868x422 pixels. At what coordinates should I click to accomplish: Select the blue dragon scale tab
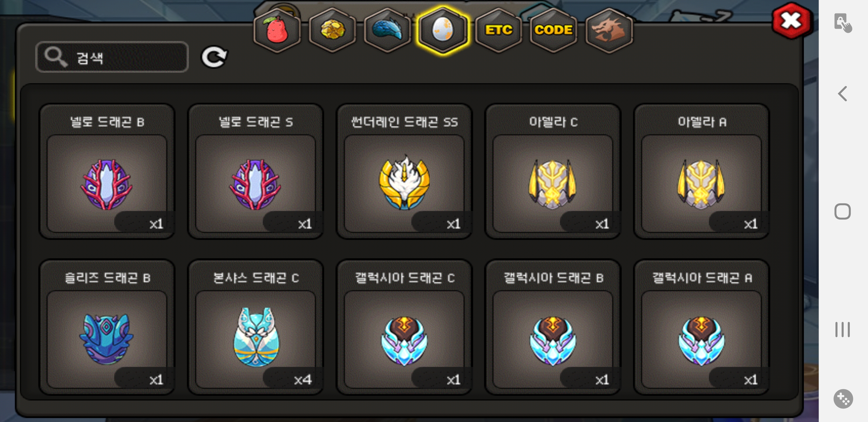[x=387, y=30]
